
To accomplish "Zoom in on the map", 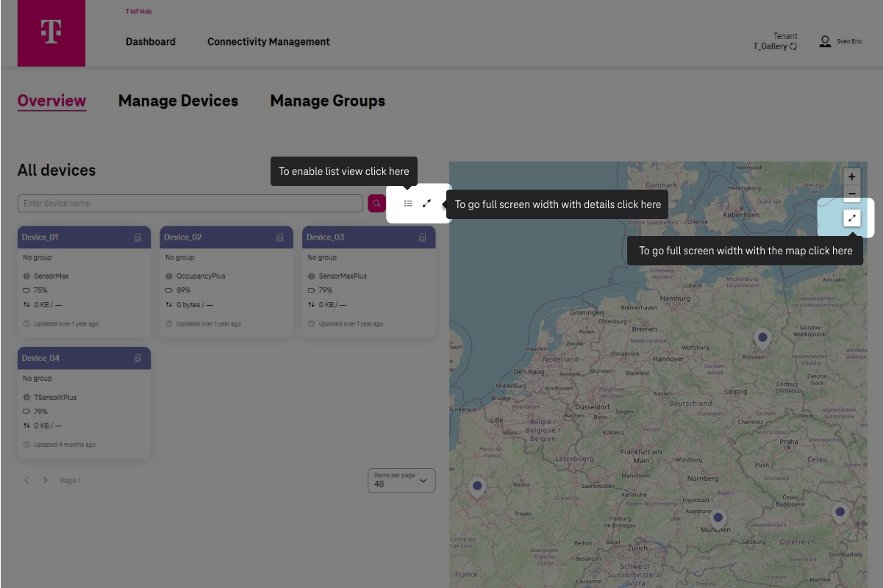I will pos(851,177).
